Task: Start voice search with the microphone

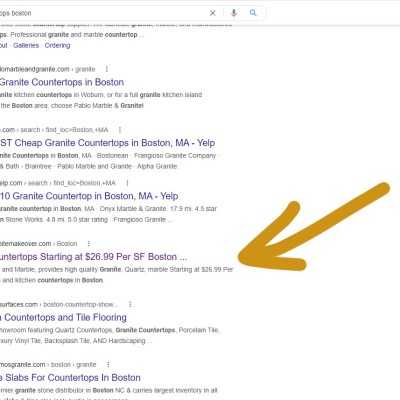Action: [234, 13]
